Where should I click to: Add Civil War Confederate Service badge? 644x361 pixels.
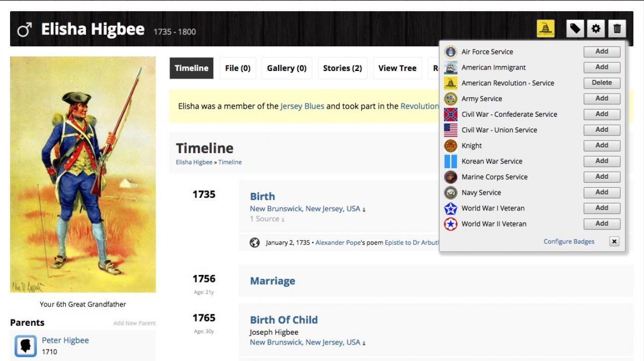[602, 114]
